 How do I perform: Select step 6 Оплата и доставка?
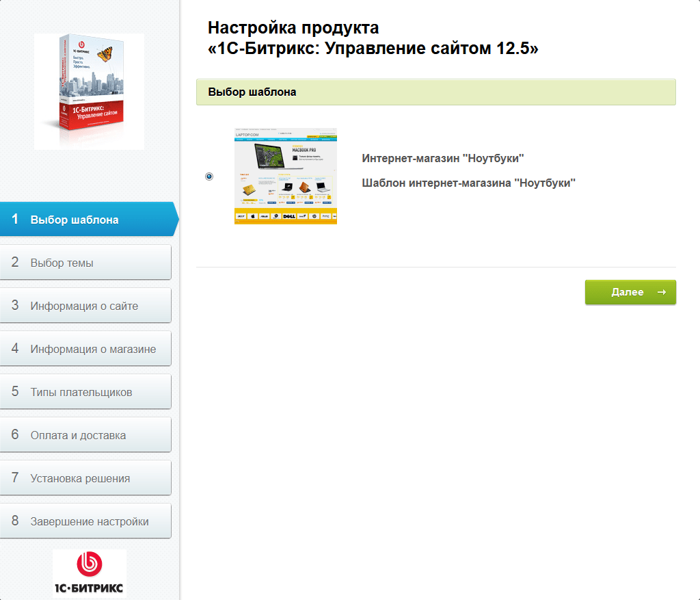coord(85,434)
